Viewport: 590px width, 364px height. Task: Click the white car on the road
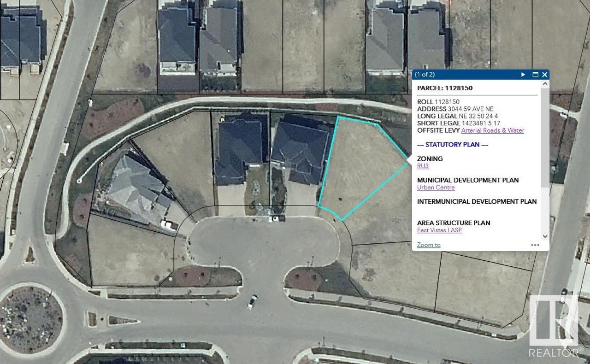[x=253, y=302]
